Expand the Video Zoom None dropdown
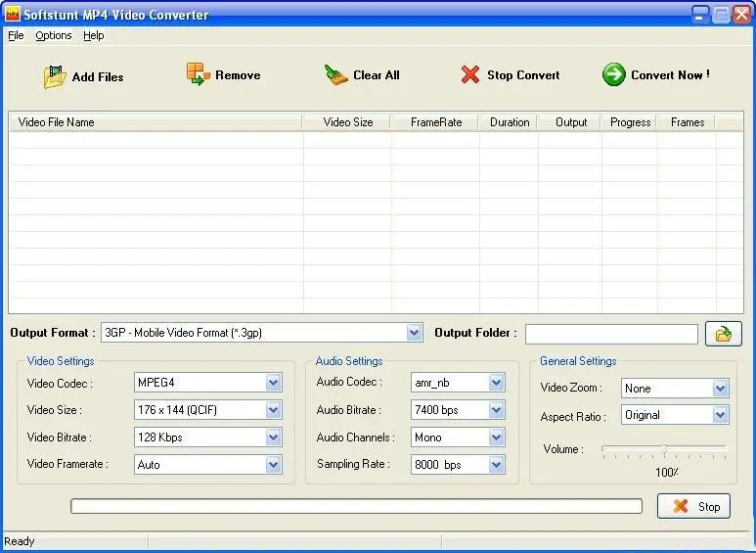Screen dimensions: 756x553 pos(721,388)
